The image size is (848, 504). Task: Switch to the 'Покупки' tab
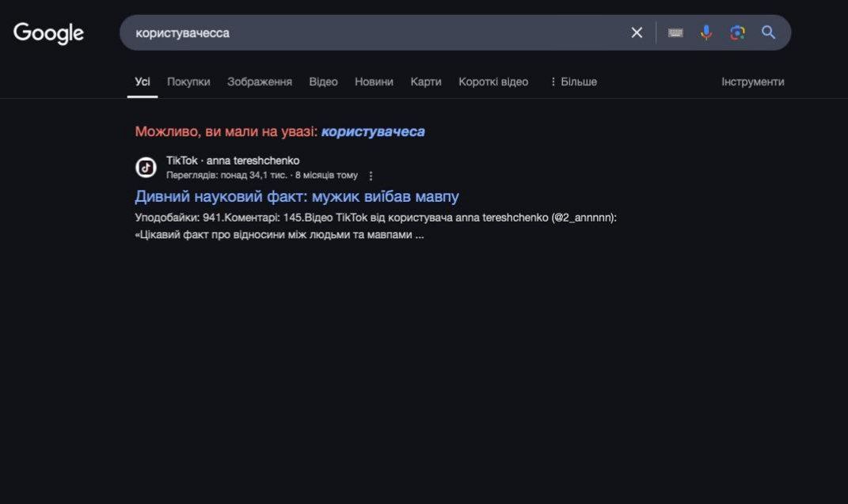pos(188,81)
